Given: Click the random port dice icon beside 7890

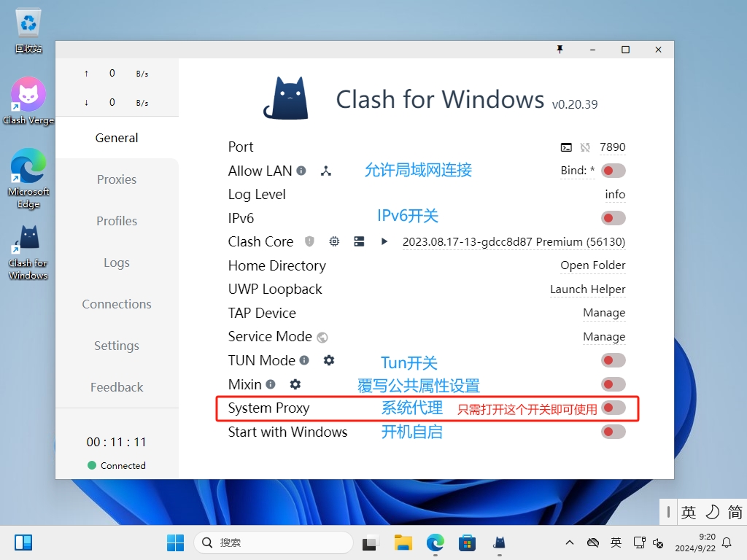Looking at the screenshot, I should [584, 147].
